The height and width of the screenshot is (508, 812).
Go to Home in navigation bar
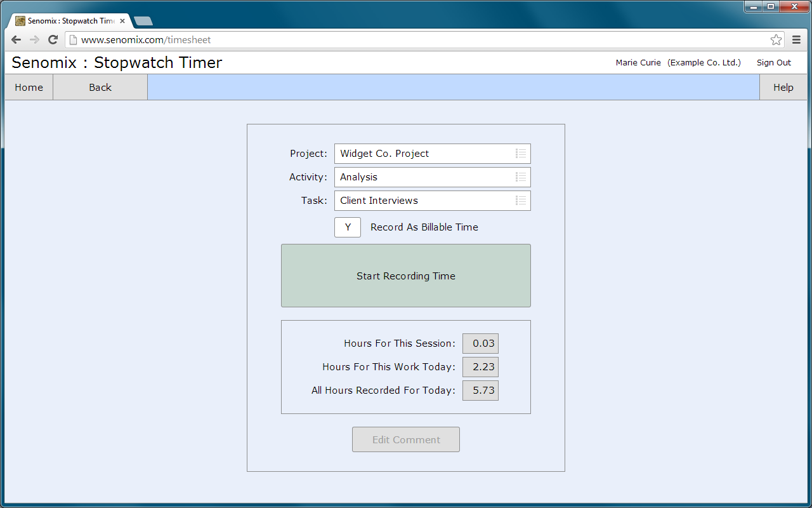click(29, 88)
